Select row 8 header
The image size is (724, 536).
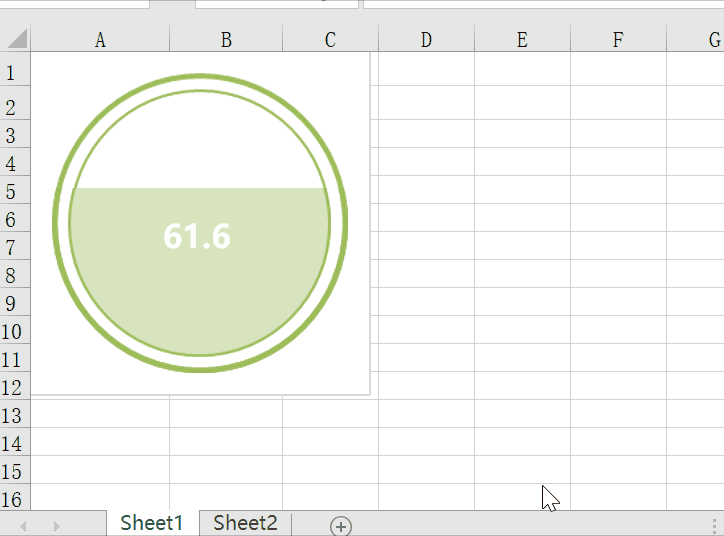[15, 274]
